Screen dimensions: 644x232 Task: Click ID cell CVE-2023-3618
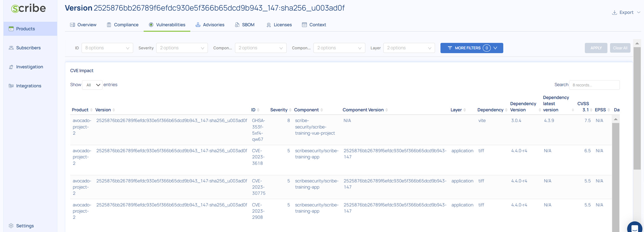click(258, 157)
